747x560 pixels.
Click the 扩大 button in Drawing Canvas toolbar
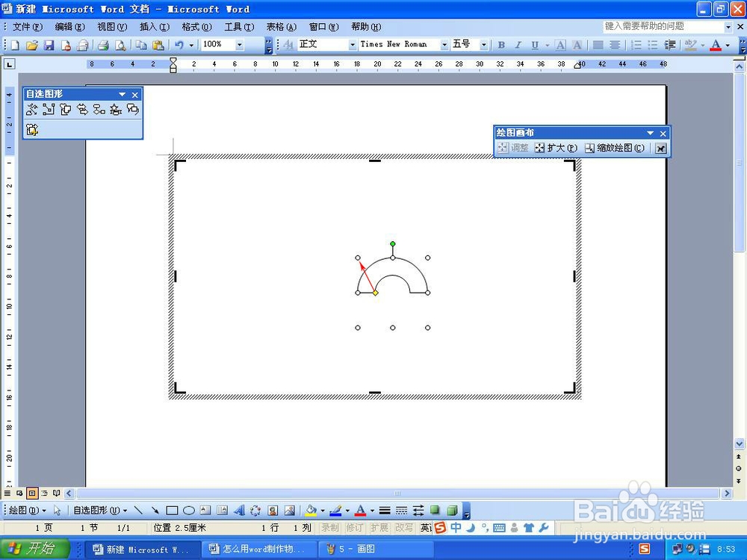(556, 148)
